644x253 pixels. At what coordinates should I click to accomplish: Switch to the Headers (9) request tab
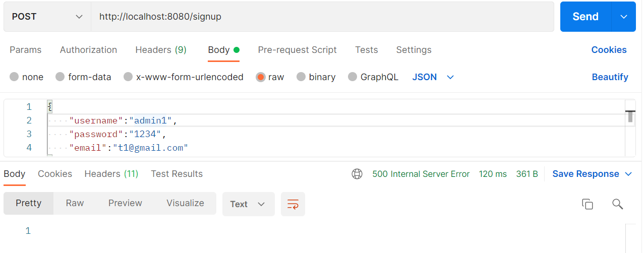click(x=161, y=50)
